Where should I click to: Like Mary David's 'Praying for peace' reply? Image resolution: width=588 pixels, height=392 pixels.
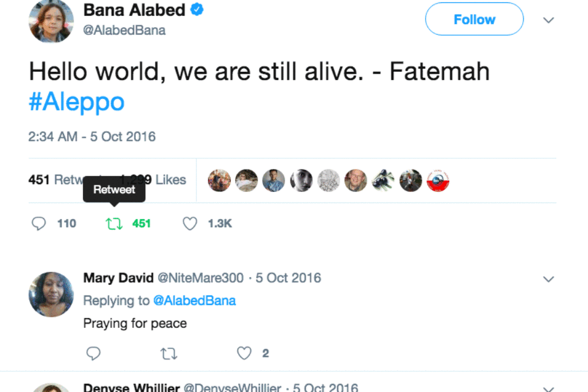click(244, 353)
